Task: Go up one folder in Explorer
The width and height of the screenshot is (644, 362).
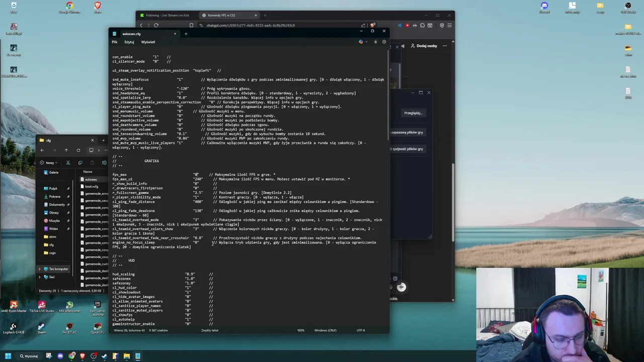Action: point(66,150)
